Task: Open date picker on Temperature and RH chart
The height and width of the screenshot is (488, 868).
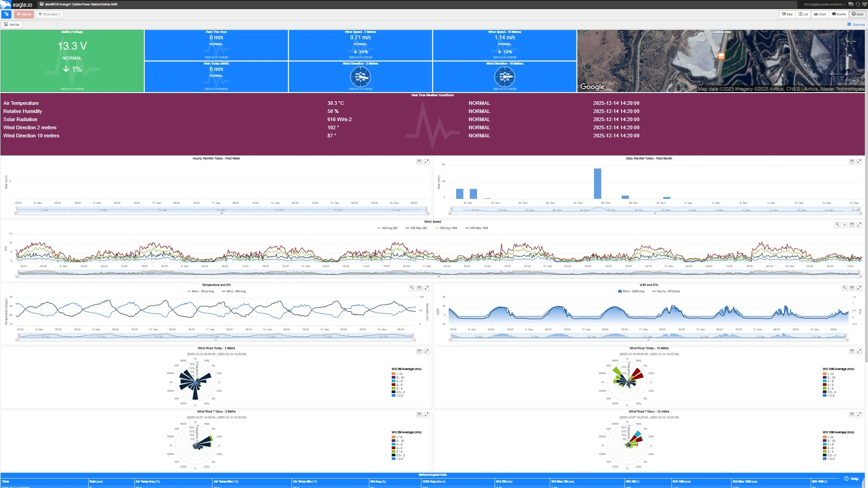Action: [x=419, y=288]
